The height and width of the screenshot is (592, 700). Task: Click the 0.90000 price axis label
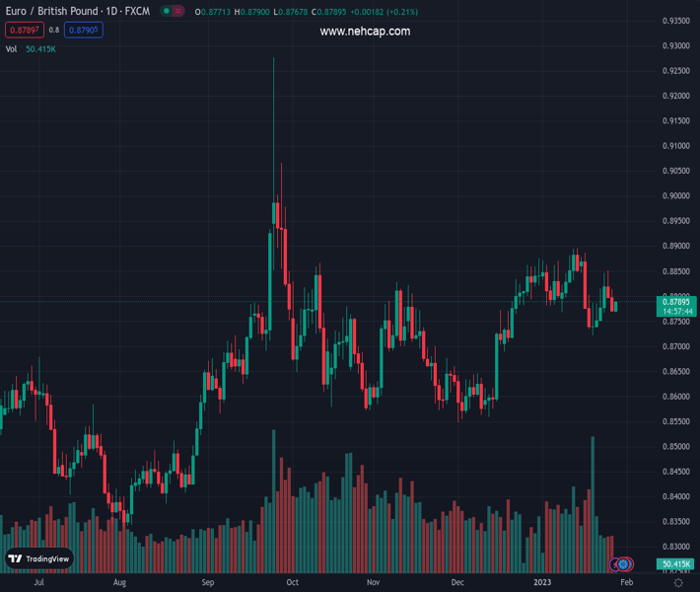tap(676, 195)
